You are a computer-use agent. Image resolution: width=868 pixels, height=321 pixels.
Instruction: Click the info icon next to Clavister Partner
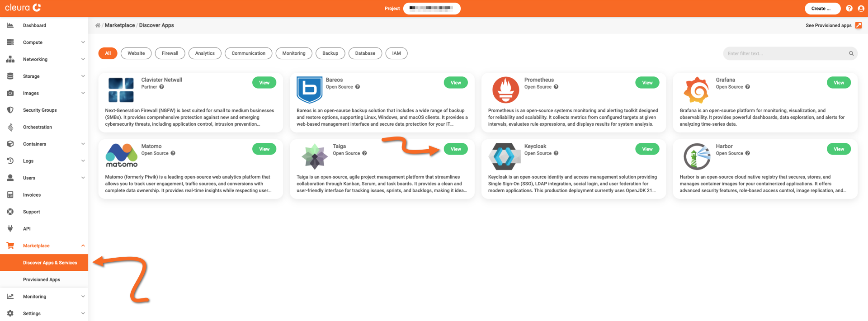(x=161, y=87)
